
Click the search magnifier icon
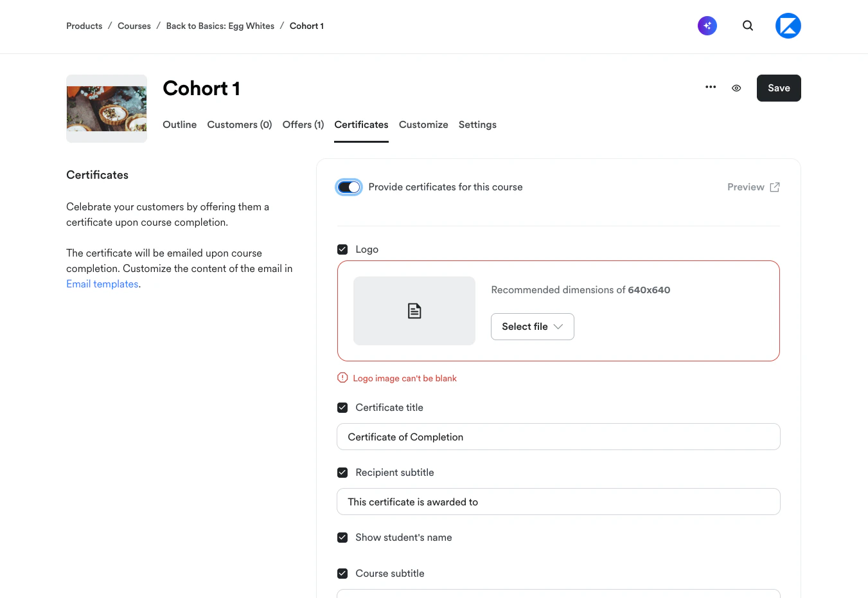click(748, 26)
